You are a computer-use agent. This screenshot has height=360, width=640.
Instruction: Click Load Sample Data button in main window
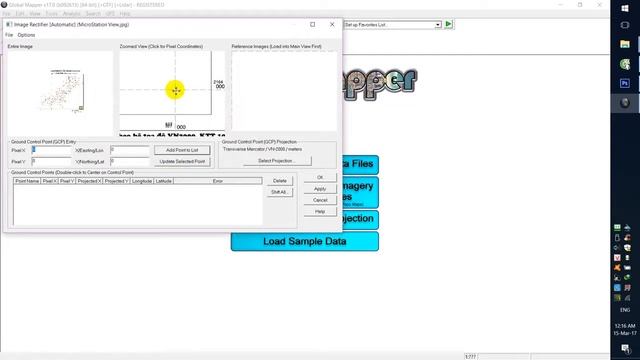(304, 241)
